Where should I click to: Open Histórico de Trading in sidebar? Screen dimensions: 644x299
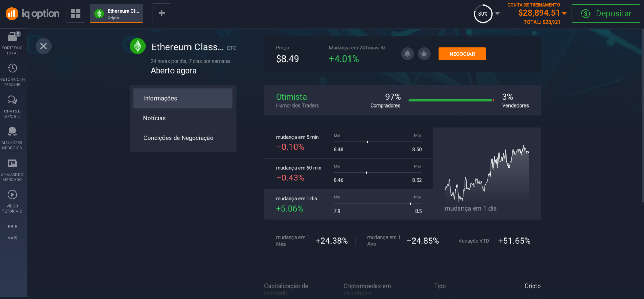pyautogui.click(x=12, y=75)
